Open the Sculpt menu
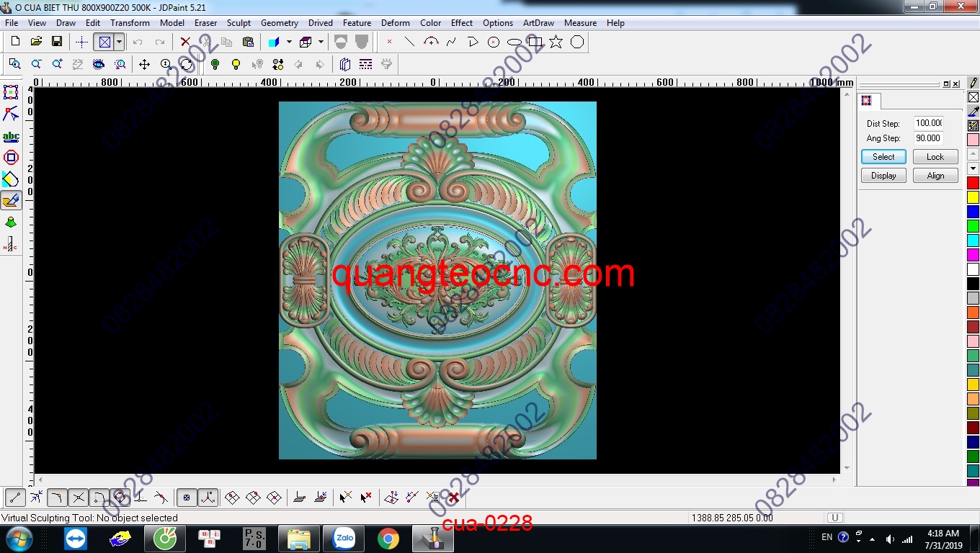This screenshot has height=553, width=980. pyautogui.click(x=239, y=22)
